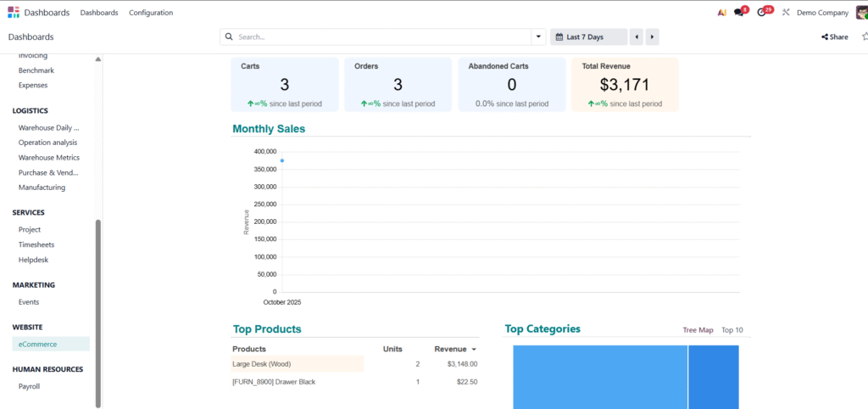Viewport: 868px width, 409px height.
Task: Open the Helpdesk dashboard in sidebar
Action: (34, 260)
